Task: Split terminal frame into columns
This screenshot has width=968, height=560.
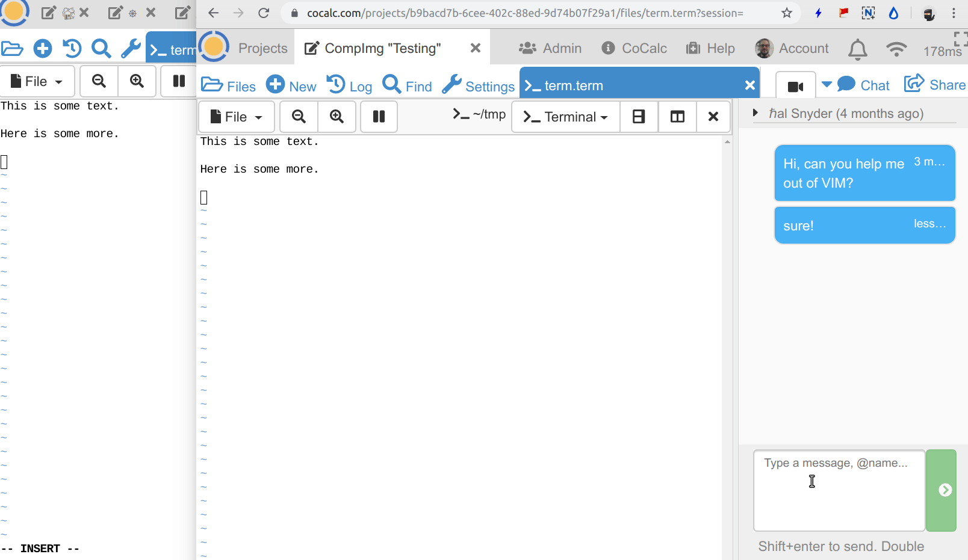Action: click(x=677, y=117)
